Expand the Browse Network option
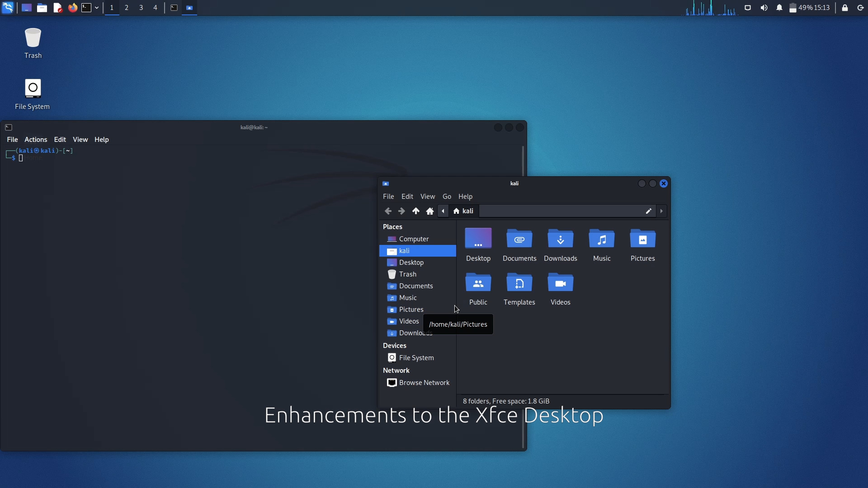 pyautogui.click(x=424, y=382)
